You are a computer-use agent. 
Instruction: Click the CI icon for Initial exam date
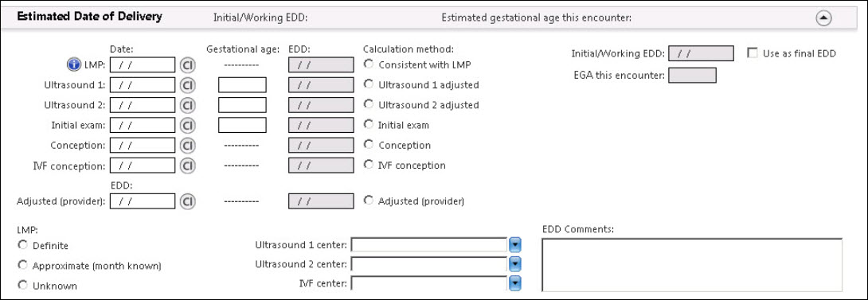pyautogui.click(x=188, y=125)
